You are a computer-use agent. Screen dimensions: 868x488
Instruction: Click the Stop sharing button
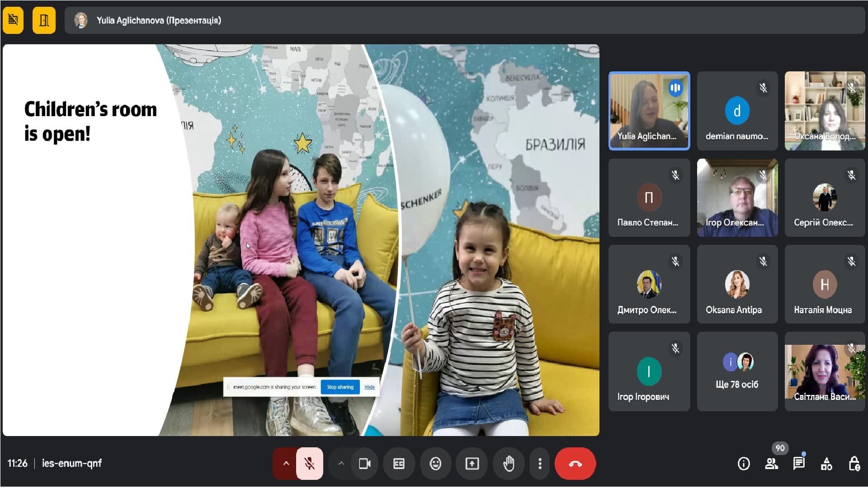tap(340, 387)
